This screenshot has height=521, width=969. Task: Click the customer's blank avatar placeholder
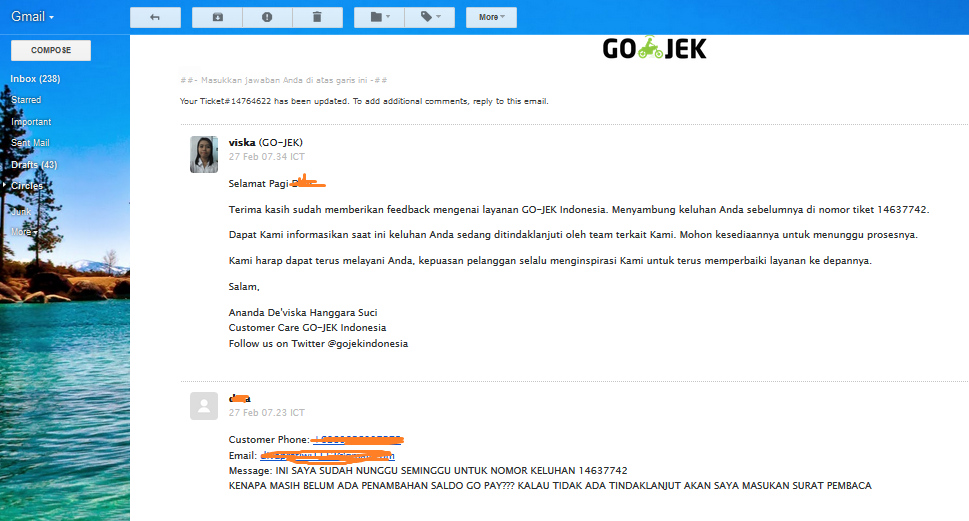(204, 406)
